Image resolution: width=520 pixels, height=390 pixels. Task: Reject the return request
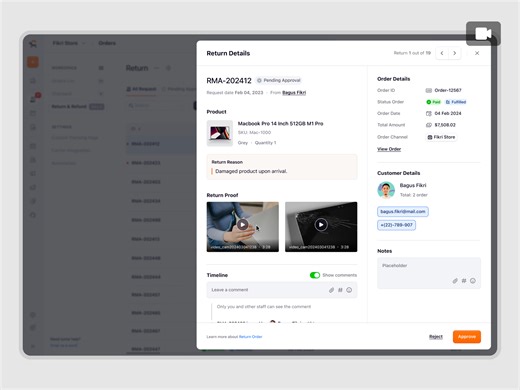point(436,337)
